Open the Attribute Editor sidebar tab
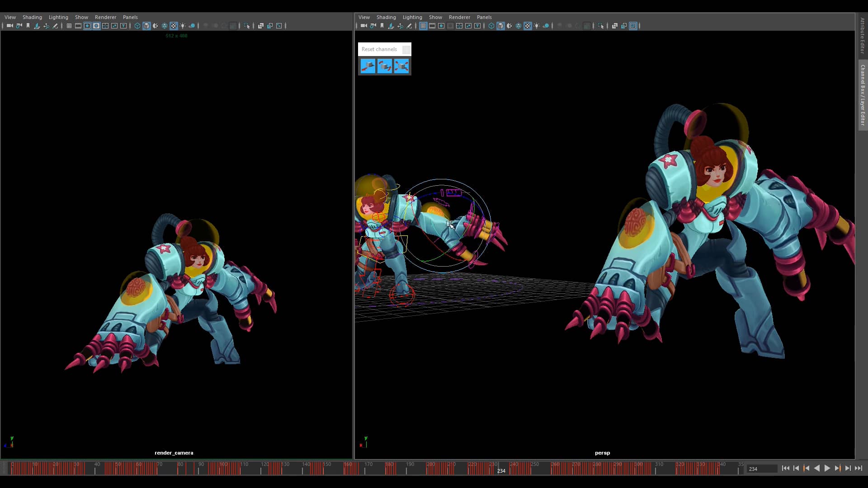 [862, 36]
